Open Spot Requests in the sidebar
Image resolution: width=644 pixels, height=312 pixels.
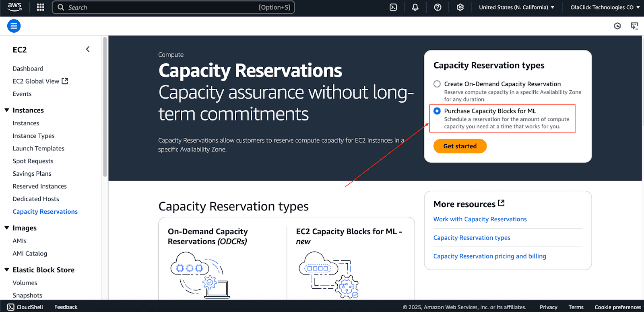coord(33,161)
